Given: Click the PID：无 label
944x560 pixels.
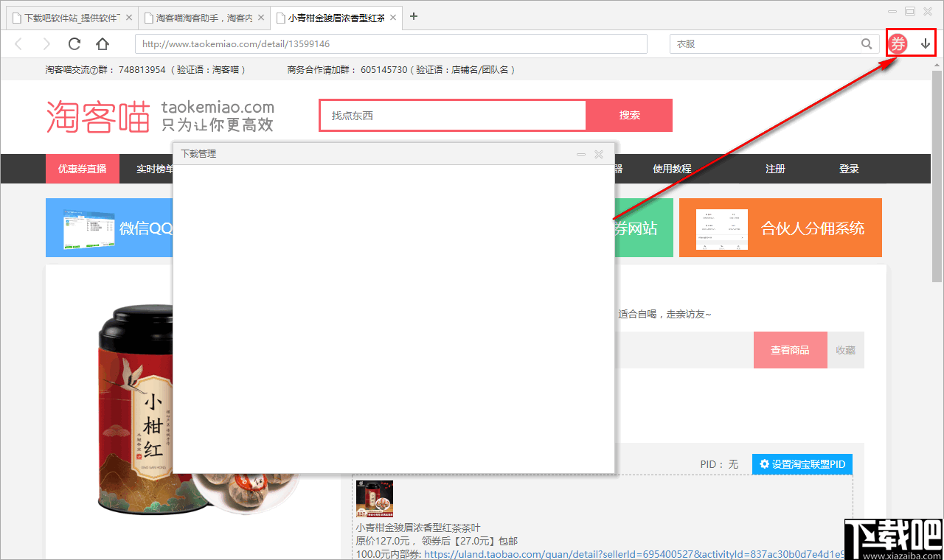Looking at the screenshot, I should point(719,464).
